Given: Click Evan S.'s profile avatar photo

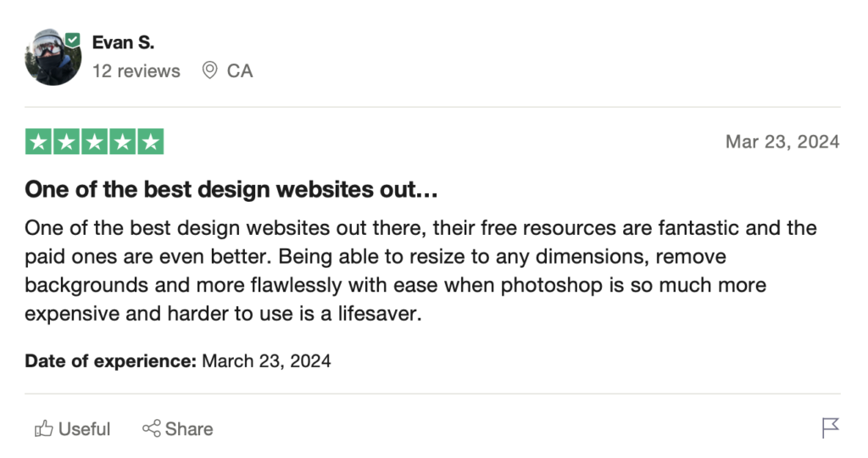Looking at the screenshot, I should (53, 58).
